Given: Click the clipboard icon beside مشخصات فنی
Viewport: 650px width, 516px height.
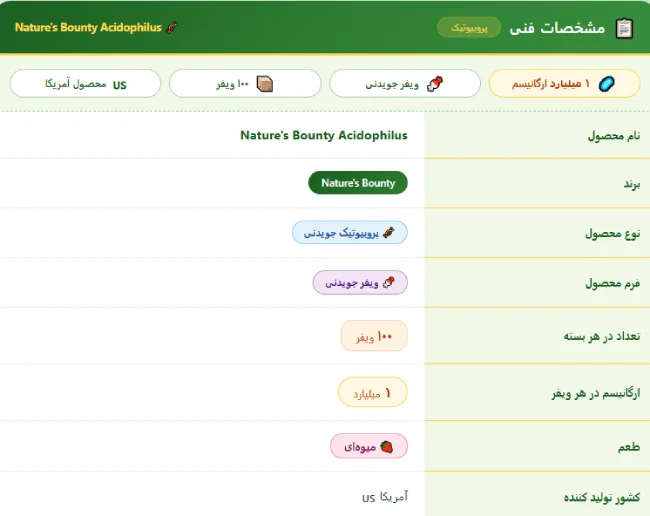Looking at the screenshot, I should pyautogui.click(x=624, y=29).
